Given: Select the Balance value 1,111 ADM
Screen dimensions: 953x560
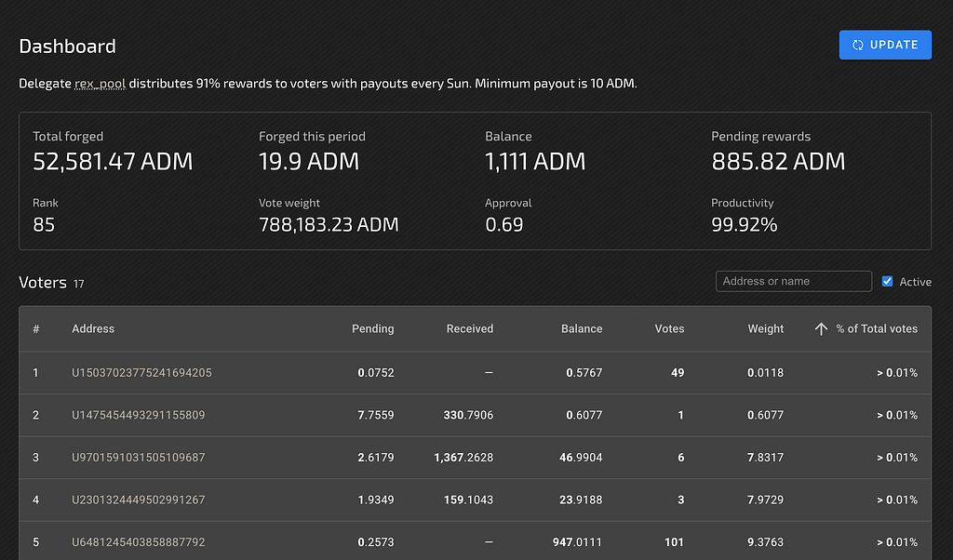Looking at the screenshot, I should [x=535, y=162].
